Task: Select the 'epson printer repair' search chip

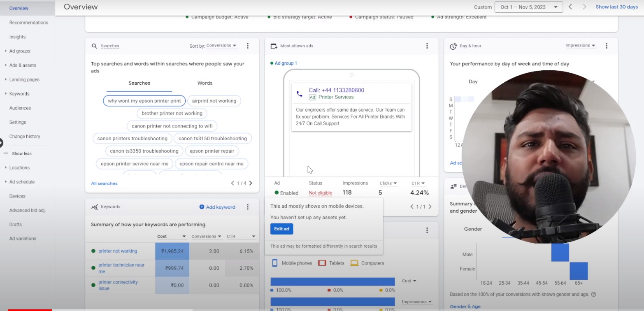Action: pos(212,151)
